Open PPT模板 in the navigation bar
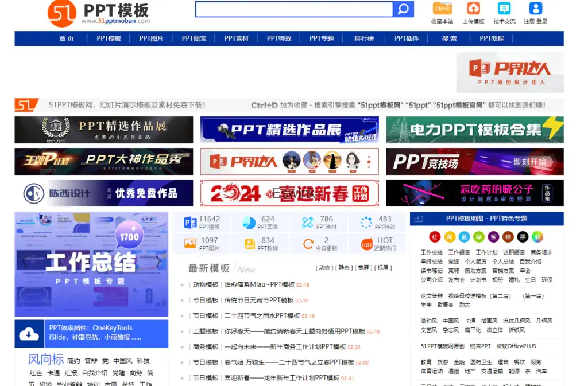The image size is (588, 386). point(109,38)
